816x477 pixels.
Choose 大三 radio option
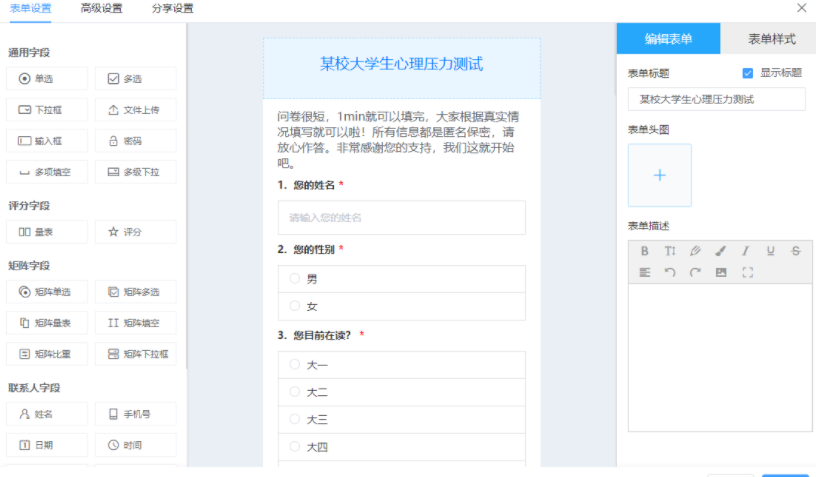click(x=295, y=419)
